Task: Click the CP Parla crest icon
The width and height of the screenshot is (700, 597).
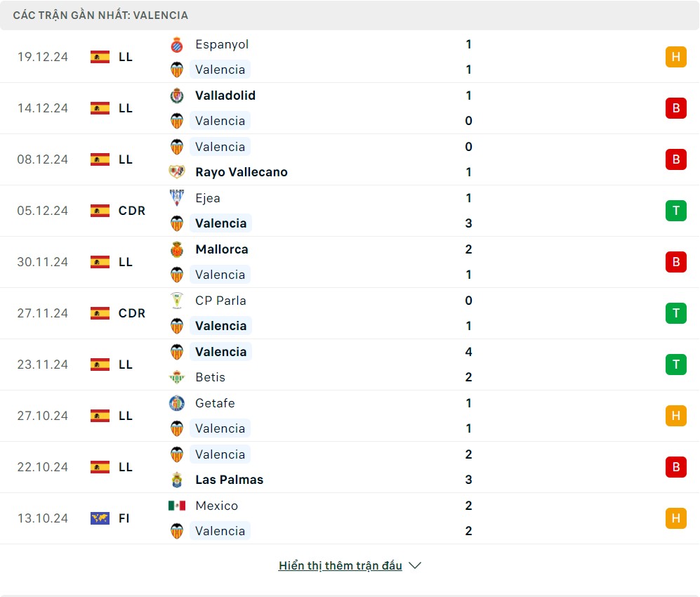Action: coord(177,301)
